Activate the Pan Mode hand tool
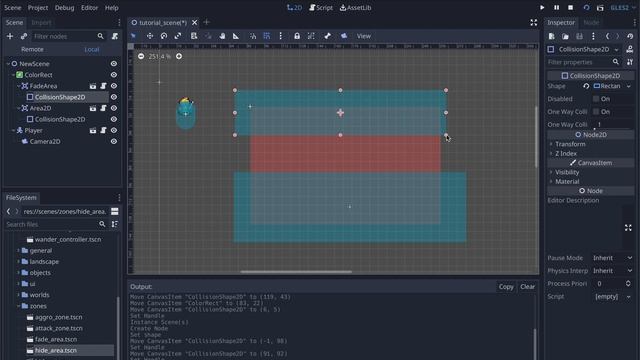 coord(222,36)
